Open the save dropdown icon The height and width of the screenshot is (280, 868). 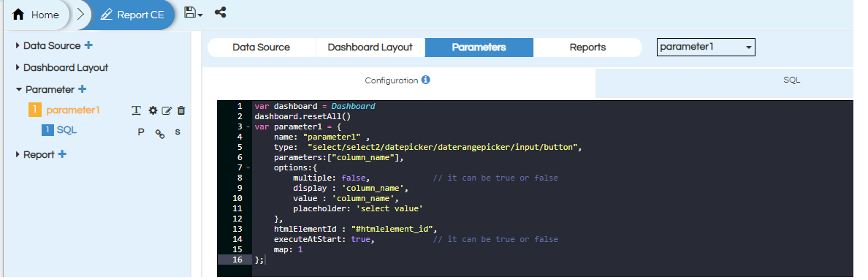(193, 13)
